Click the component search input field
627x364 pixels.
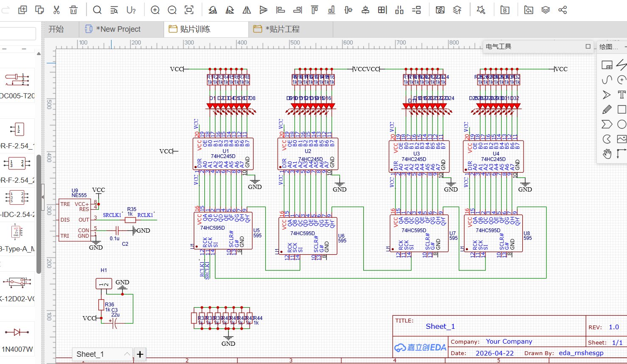(18, 33)
